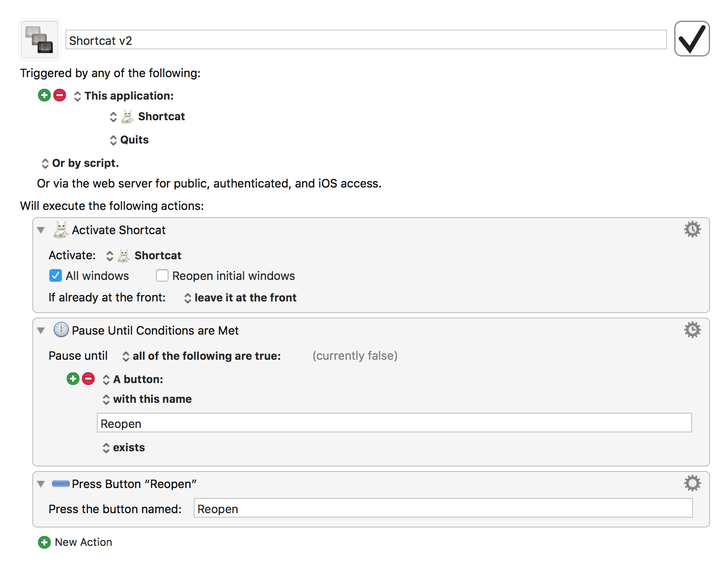The height and width of the screenshot is (567, 728).
Task: Enable Reopen initial windows checkbox
Action: [x=162, y=275]
